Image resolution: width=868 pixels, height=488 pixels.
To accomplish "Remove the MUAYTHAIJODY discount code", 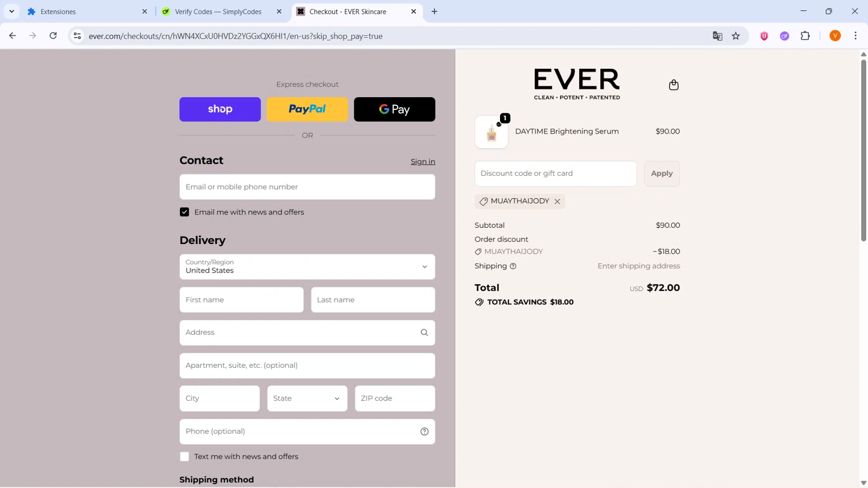I will coord(557,201).
